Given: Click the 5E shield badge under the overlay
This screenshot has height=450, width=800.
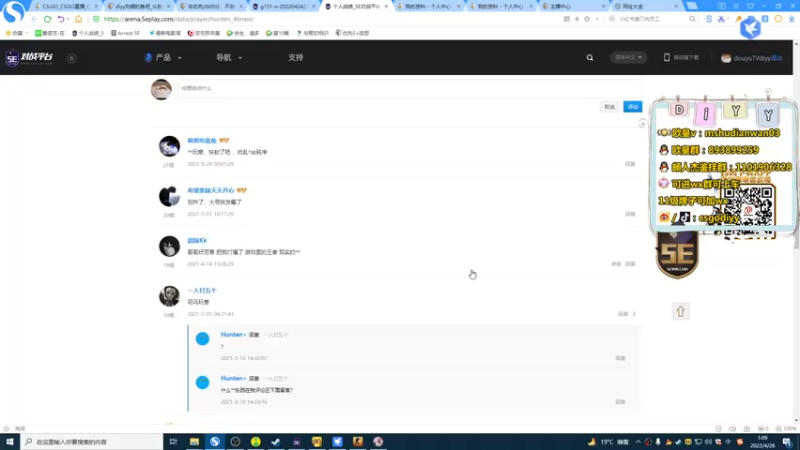Looking at the screenshot, I should tap(677, 254).
